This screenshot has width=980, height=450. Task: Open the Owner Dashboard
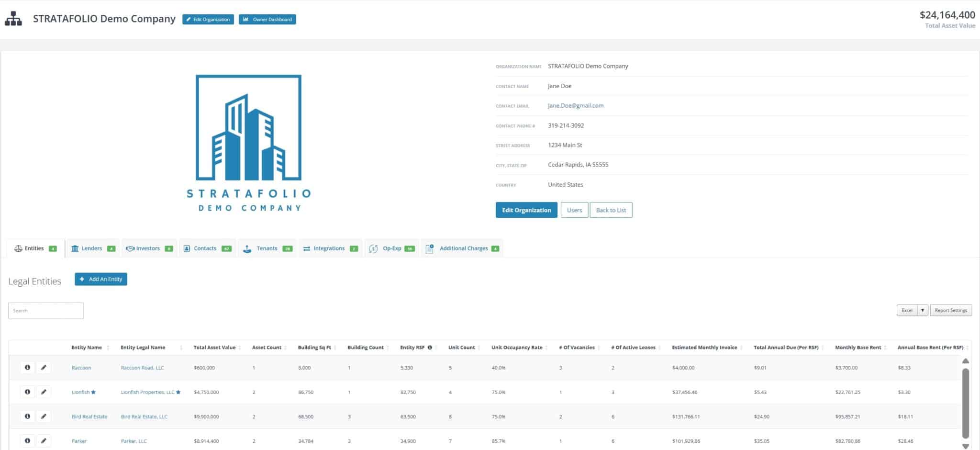coord(267,20)
